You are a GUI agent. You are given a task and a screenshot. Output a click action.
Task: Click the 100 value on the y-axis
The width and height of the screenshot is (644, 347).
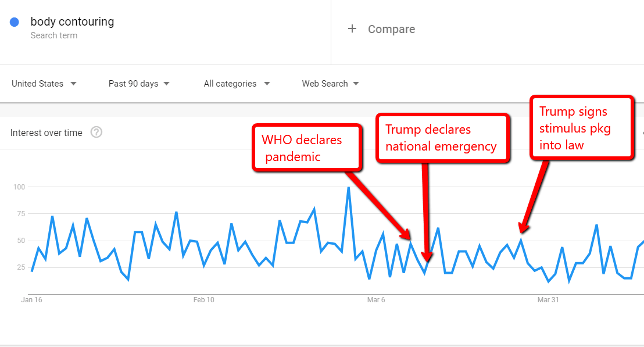[19, 187]
